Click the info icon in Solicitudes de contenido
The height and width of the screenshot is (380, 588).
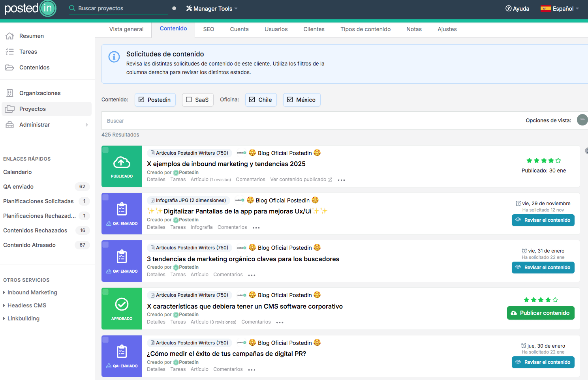click(114, 57)
